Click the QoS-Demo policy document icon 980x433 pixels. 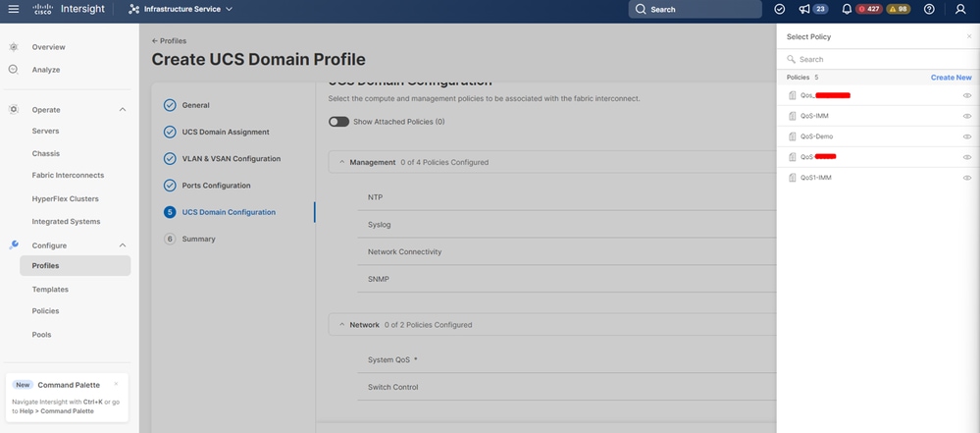(794, 136)
